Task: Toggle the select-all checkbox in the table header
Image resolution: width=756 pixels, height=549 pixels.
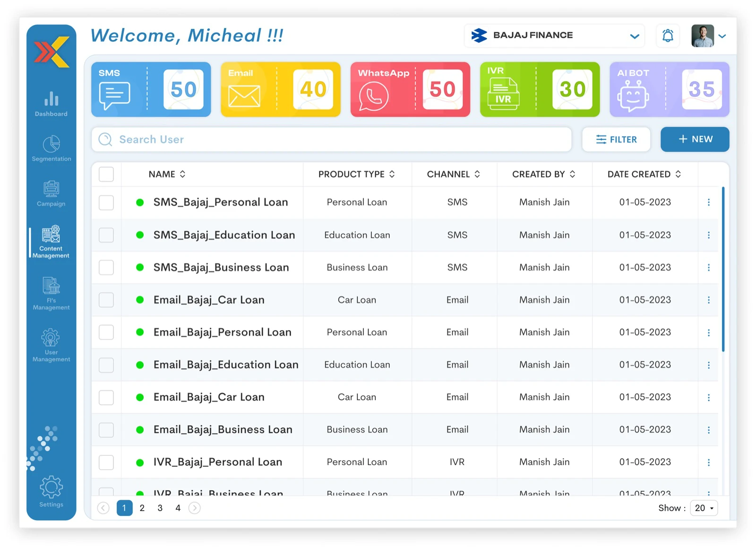Action: pos(106,174)
